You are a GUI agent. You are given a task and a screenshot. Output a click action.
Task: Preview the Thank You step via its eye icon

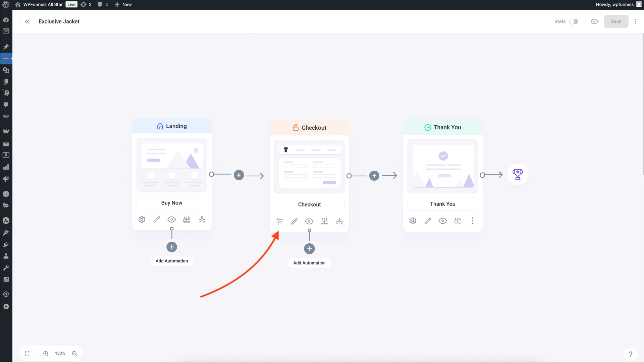coord(442,221)
